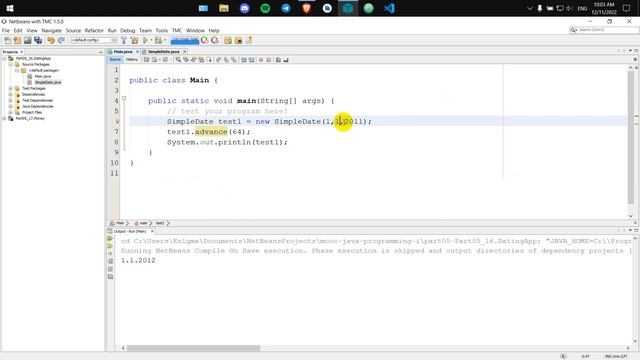Viewport: 640px width, 360px height.
Task: Expand the Part05_17.Money project node
Action: (4, 118)
